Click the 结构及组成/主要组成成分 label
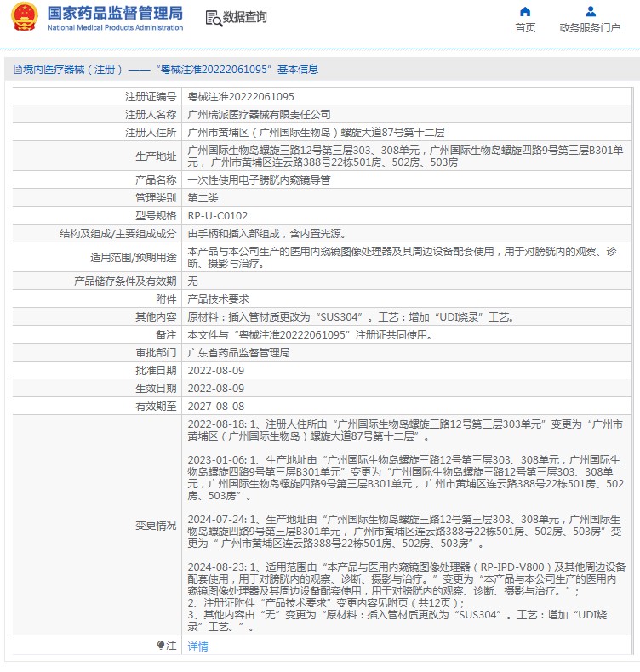The height and width of the screenshot is (672, 640). 118,234
